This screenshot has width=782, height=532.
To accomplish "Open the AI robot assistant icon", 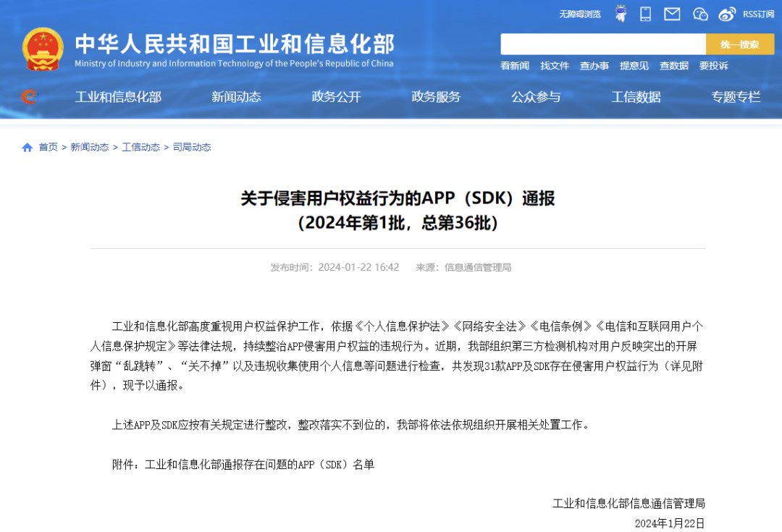I will point(621,14).
